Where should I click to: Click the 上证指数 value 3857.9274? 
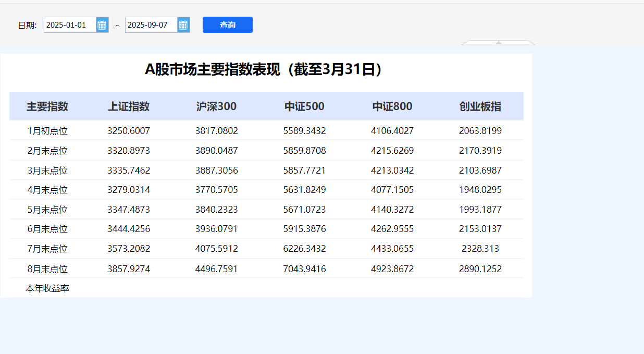click(x=129, y=269)
